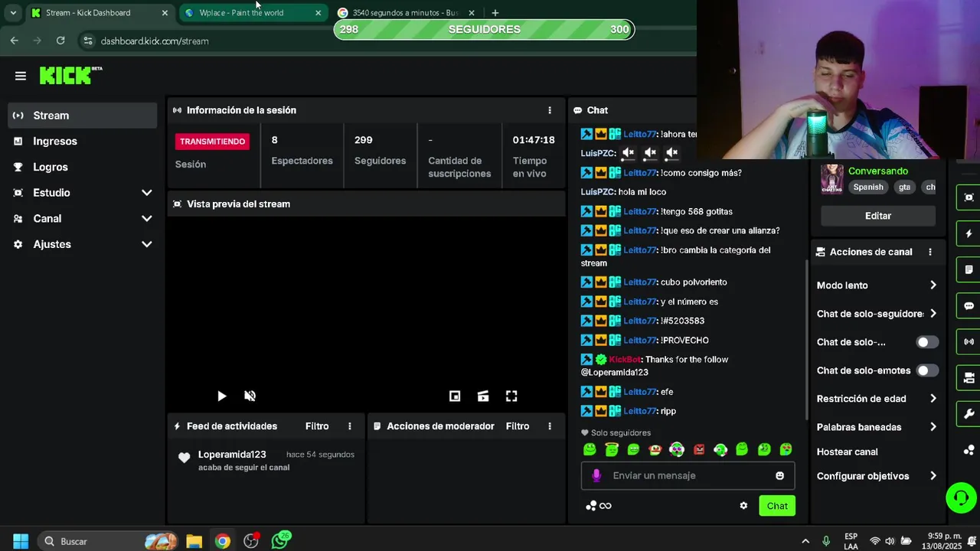Click the stream category thumbnail image
Image resolution: width=980 pixels, height=551 pixels.
pyautogui.click(x=832, y=179)
